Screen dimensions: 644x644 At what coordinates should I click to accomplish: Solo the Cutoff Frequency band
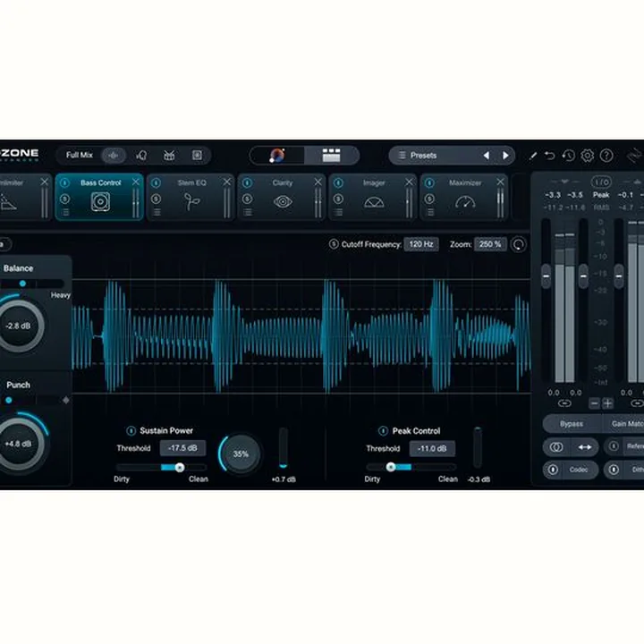pos(334,244)
